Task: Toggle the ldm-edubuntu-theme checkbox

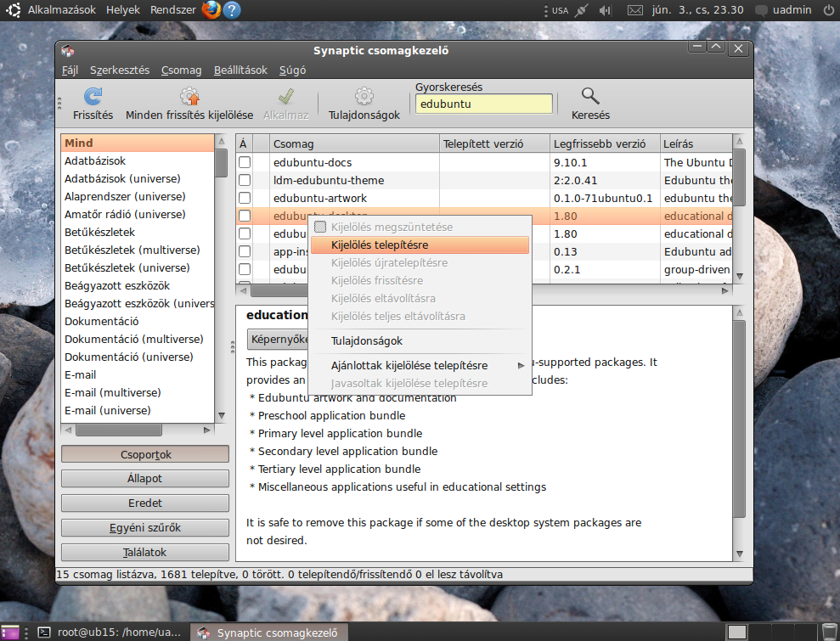Action: click(x=245, y=180)
